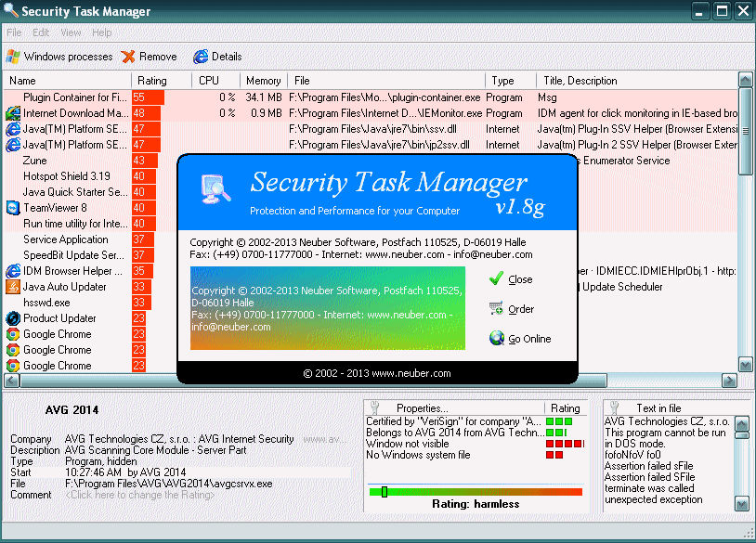Image resolution: width=756 pixels, height=543 pixels.
Task: Click the icon of Java row with ssv.dll
Action: click(13, 129)
